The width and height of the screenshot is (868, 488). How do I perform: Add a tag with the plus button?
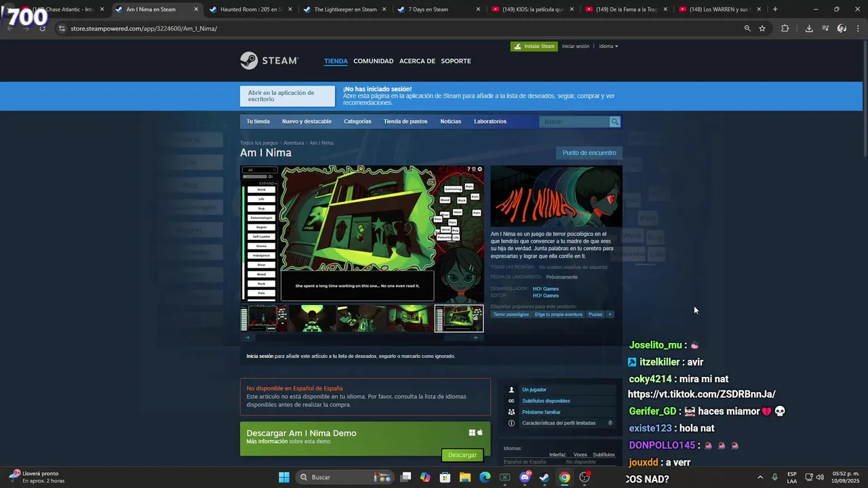[x=610, y=314]
